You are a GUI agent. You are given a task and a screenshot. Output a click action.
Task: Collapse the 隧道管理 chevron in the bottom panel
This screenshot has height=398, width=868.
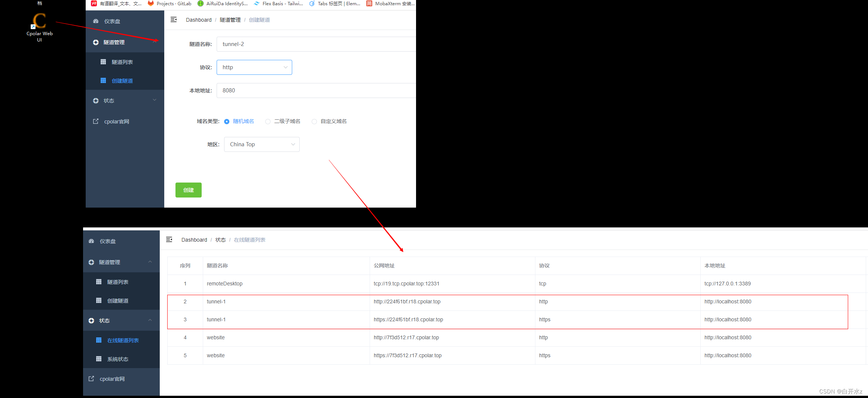pyautogui.click(x=150, y=262)
